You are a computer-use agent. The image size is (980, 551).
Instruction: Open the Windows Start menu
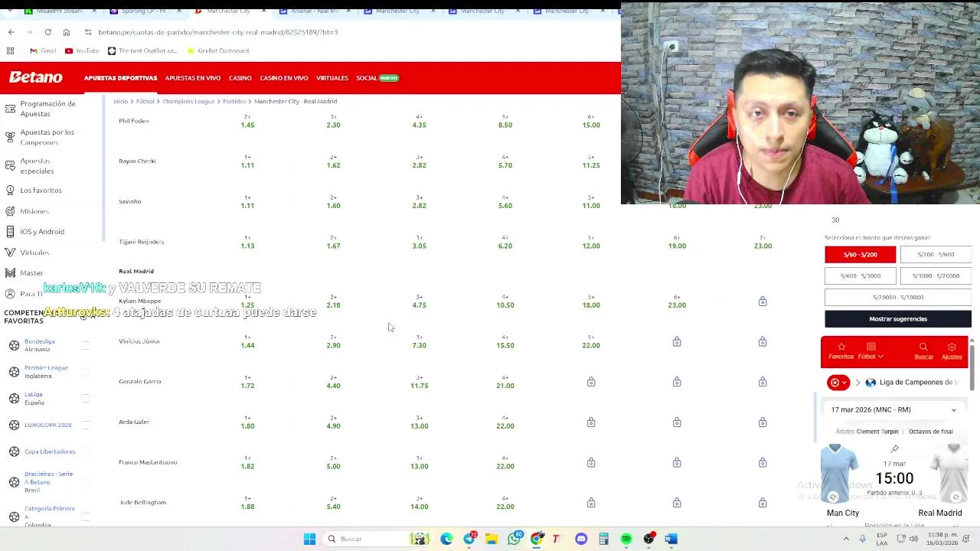pos(309,539)
